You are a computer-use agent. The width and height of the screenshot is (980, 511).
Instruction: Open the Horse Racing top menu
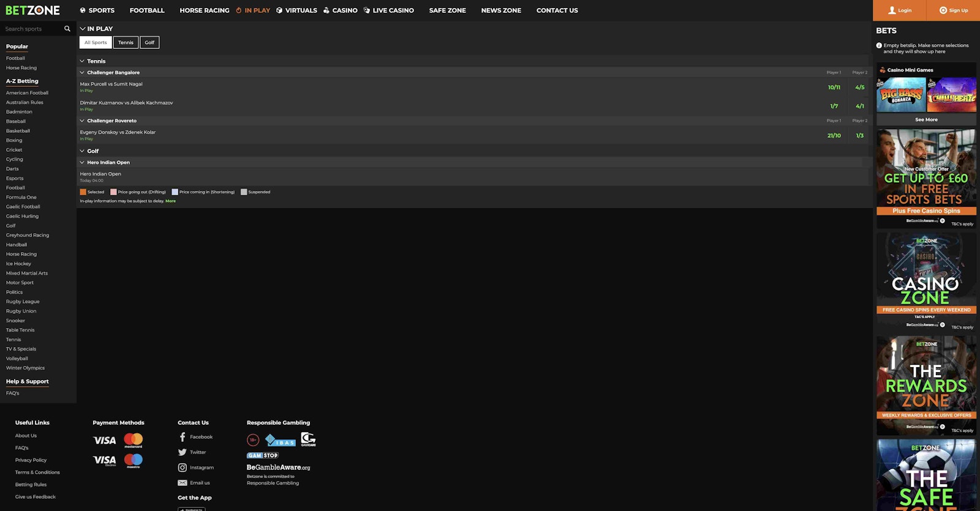204,10
